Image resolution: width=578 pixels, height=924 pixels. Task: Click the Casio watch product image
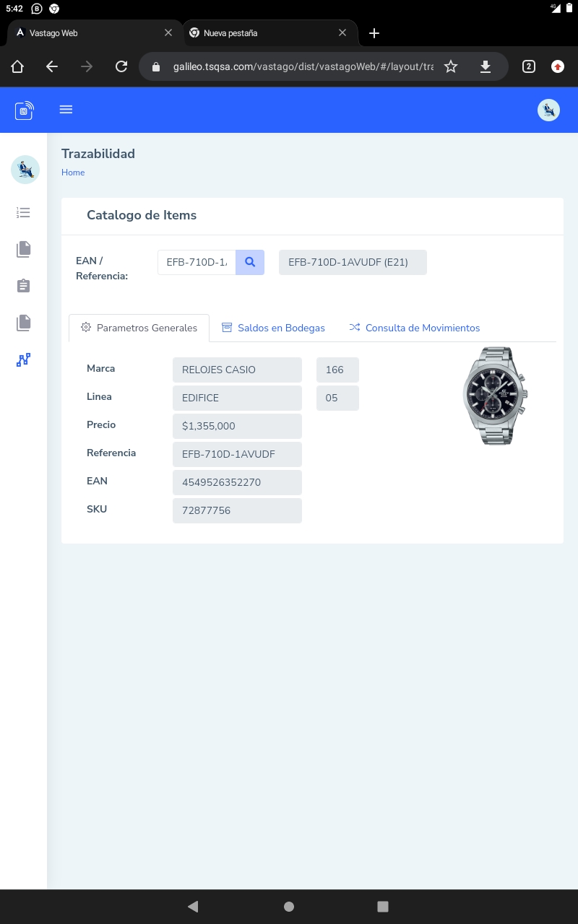click(496, 395)
